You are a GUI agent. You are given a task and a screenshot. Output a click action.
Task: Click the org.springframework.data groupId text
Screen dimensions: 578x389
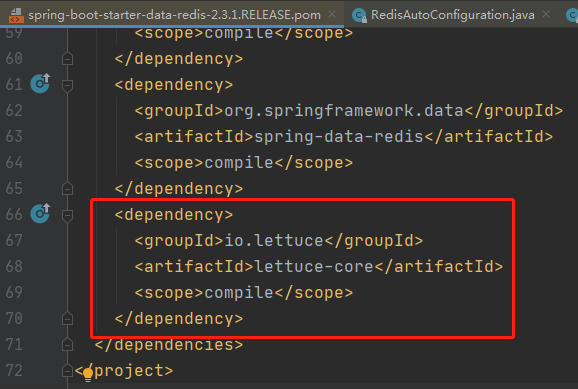point(344,111)
